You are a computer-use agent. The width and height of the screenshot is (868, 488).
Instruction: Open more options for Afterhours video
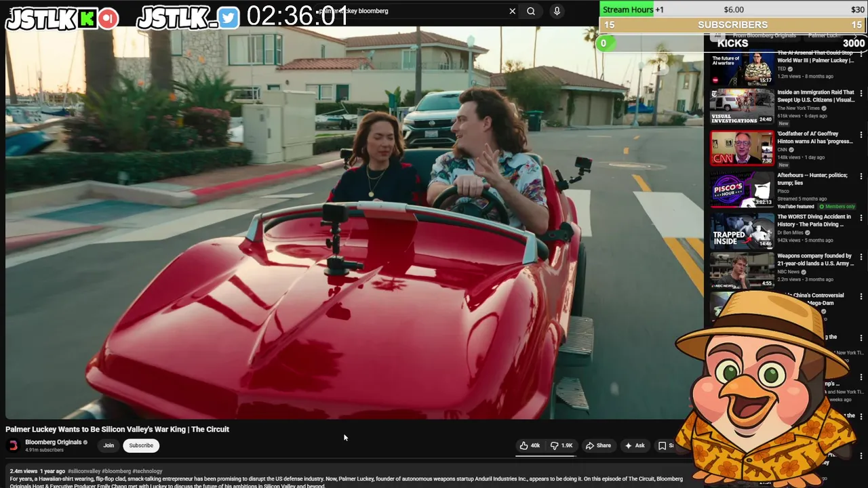(x=861, y=177)
